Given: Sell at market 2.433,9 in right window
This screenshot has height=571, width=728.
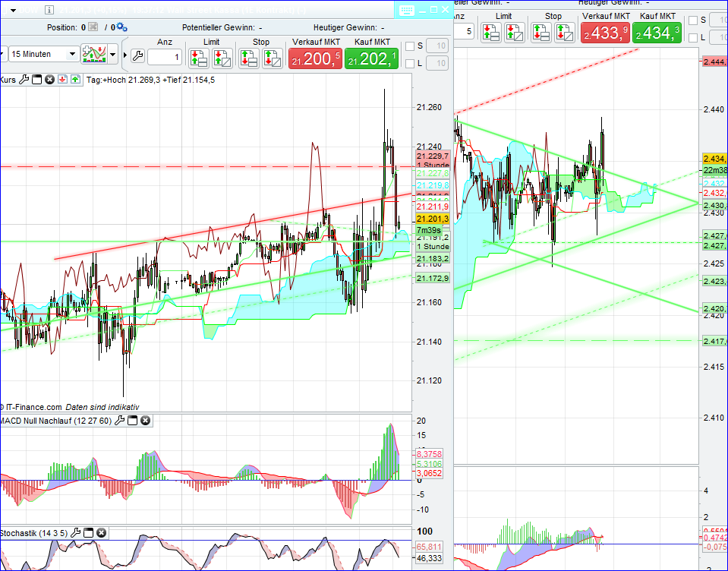Looking at the screenshot, I should pos(606,33).
